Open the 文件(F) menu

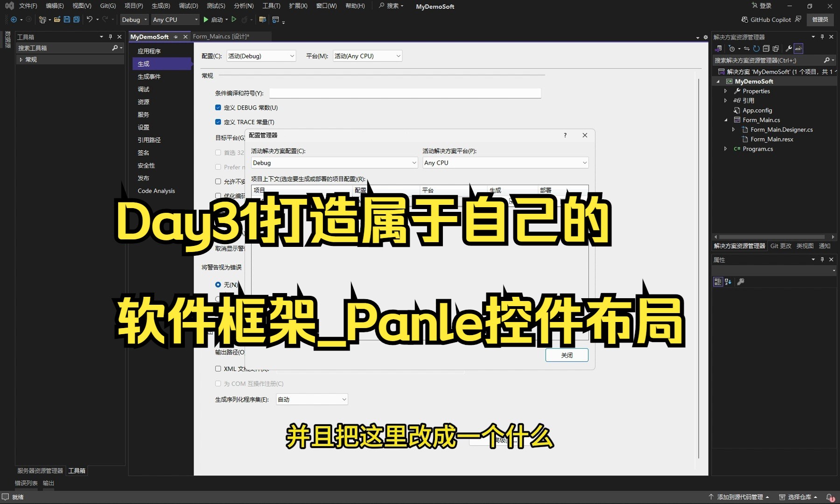pyautogui.click(x=28, y=6)
